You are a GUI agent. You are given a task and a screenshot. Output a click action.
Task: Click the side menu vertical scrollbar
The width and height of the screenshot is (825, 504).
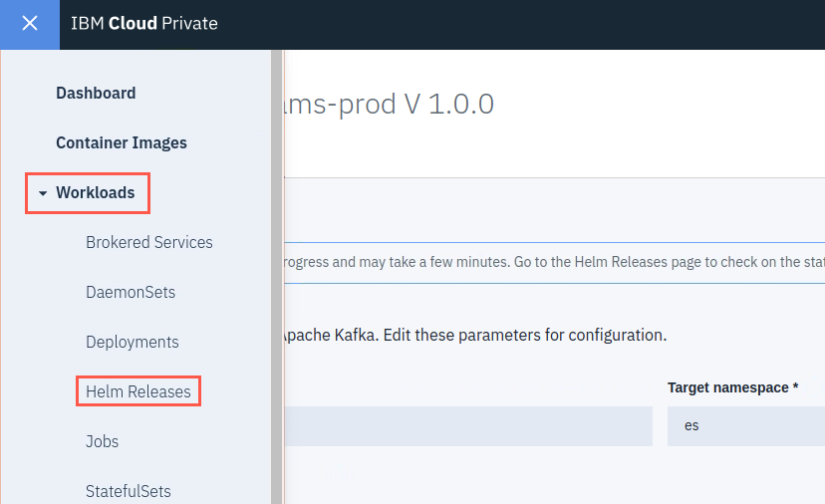point(277,277)
